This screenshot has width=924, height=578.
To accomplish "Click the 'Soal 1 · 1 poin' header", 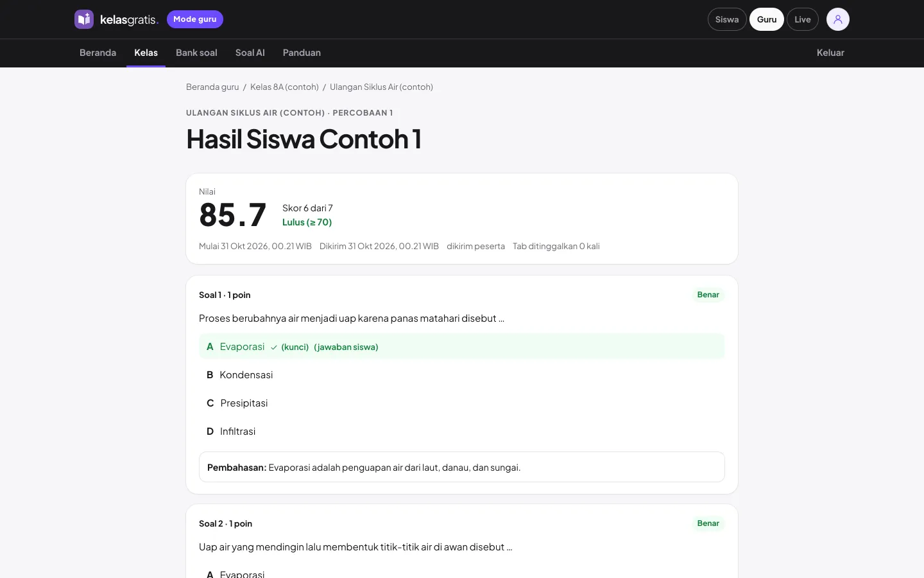I will (x=225, y=295).
